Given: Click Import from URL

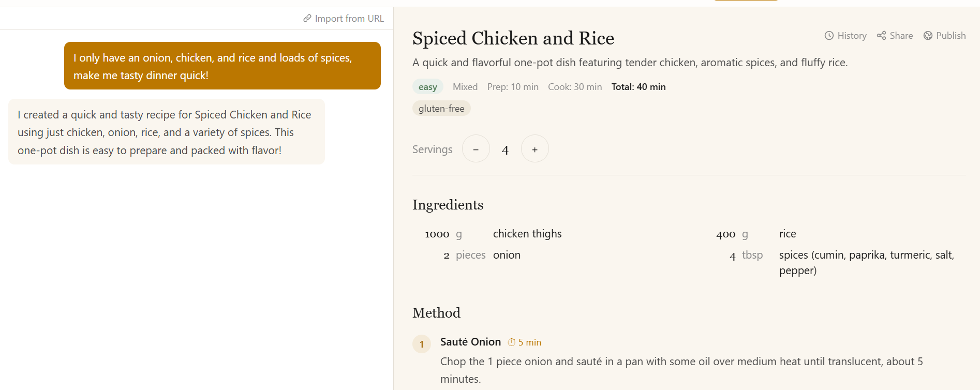Looking at the screenshot, I should pyautogui.click(x=350, y=18).
